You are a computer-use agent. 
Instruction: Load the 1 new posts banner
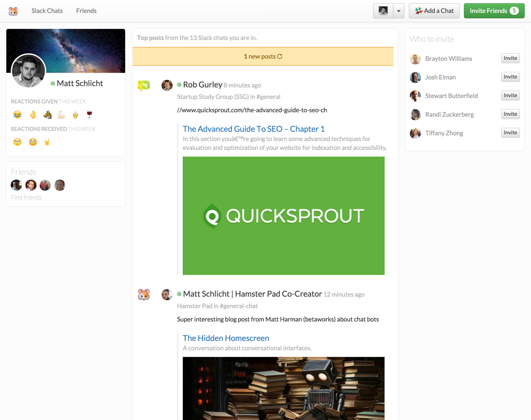(x=263, y=56)
